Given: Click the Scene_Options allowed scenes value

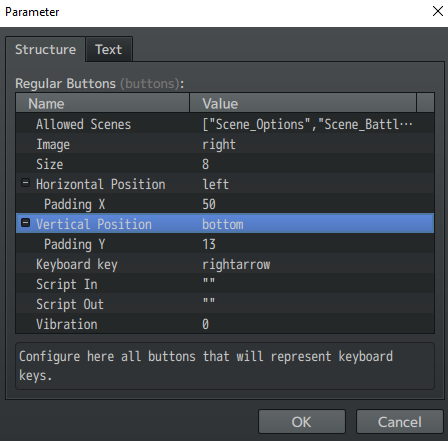Looking at the screenshot, I should coord(307,124).
